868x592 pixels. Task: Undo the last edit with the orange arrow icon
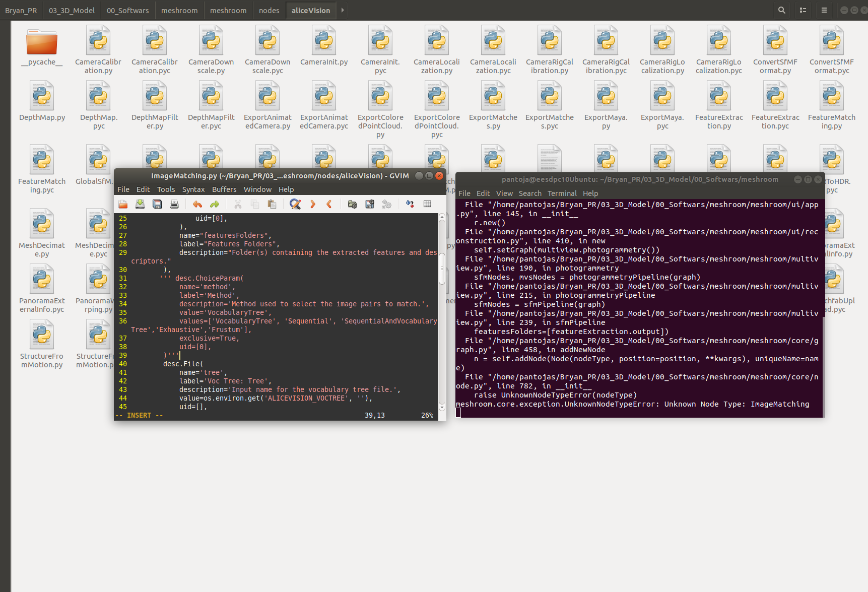pos(197,204)
